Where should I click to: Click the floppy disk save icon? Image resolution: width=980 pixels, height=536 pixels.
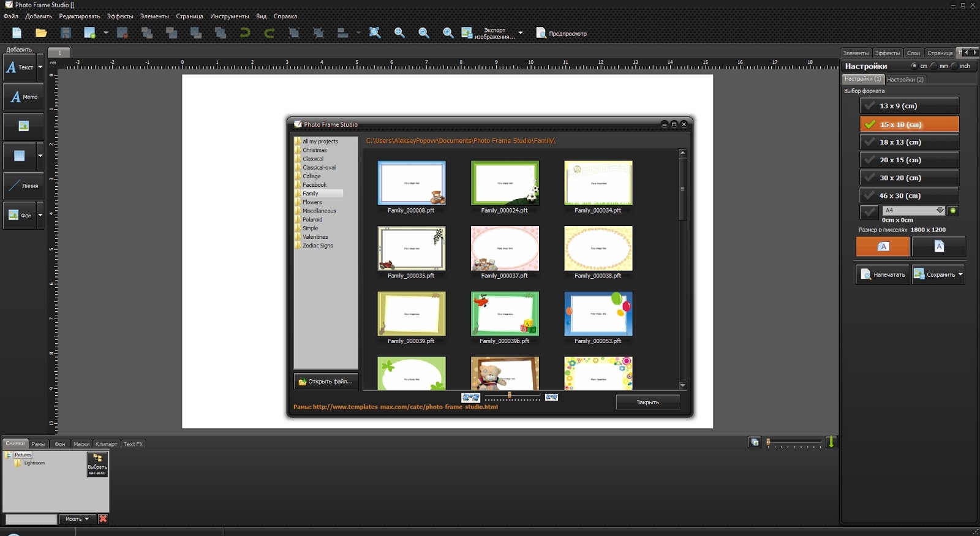pos(66,33)
